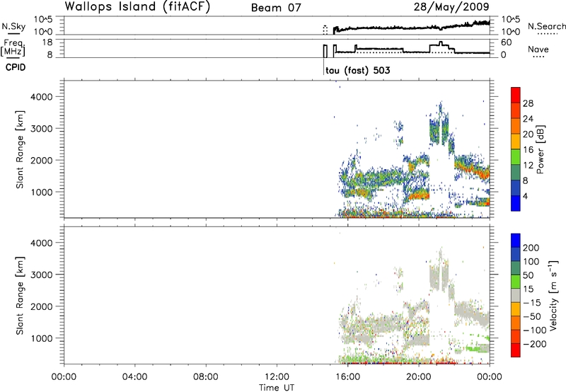Select the '-15' label on the velocity colorbar
Image resolution: width=566 pixels, height=392 pixels.
[x=532, y=303]
